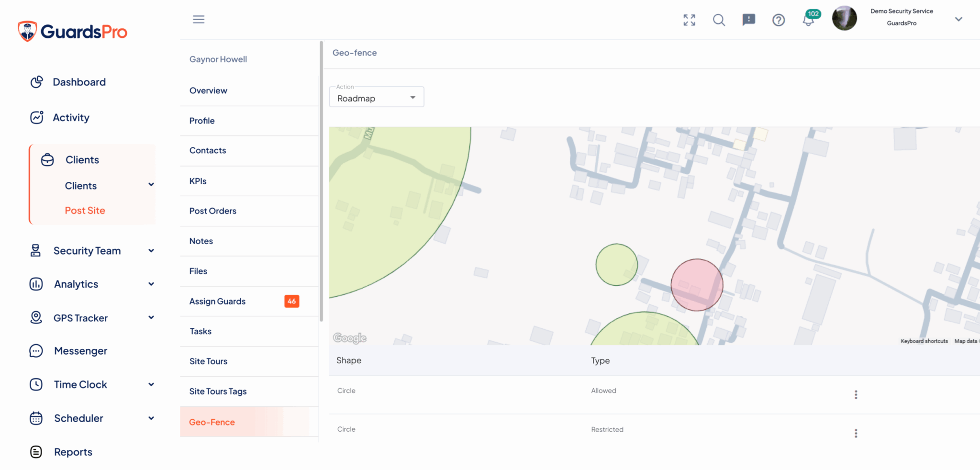The width and height of the screenshot is (980, 470).
Task: Go to the Dashboard page
Action: pyautogui.click(x=79, y=82)
